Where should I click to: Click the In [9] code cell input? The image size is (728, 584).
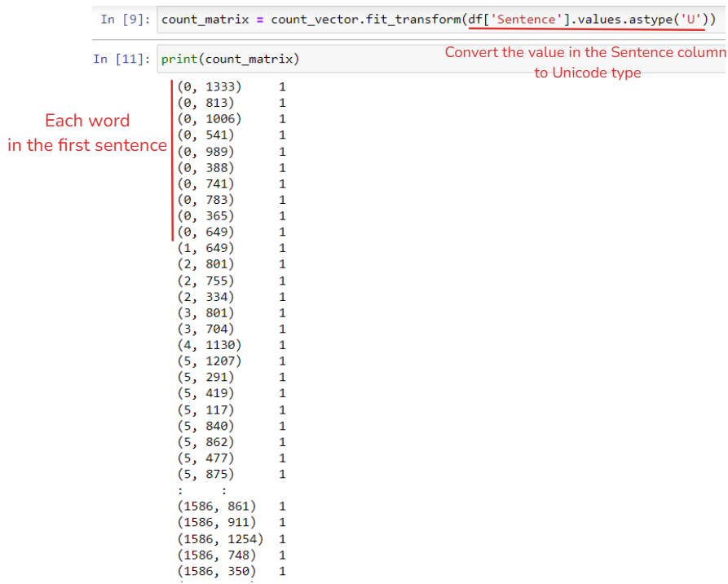tap(442, 20)
